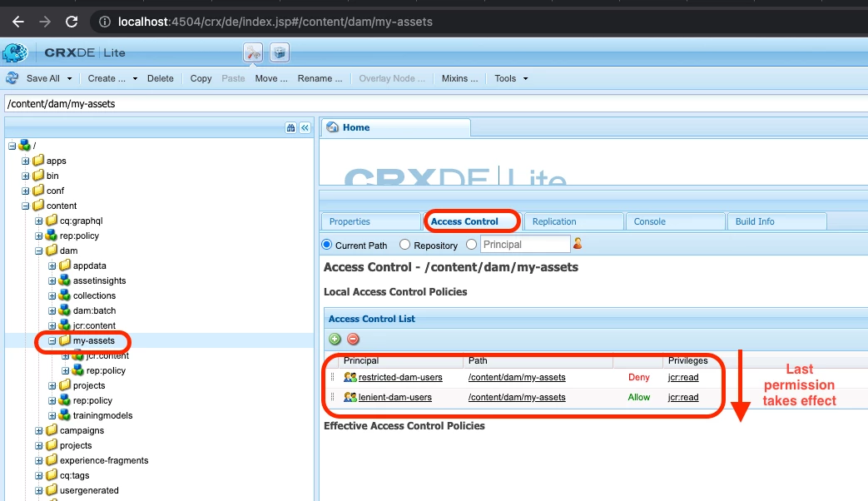Expand the conf node

tap(26, 191)
